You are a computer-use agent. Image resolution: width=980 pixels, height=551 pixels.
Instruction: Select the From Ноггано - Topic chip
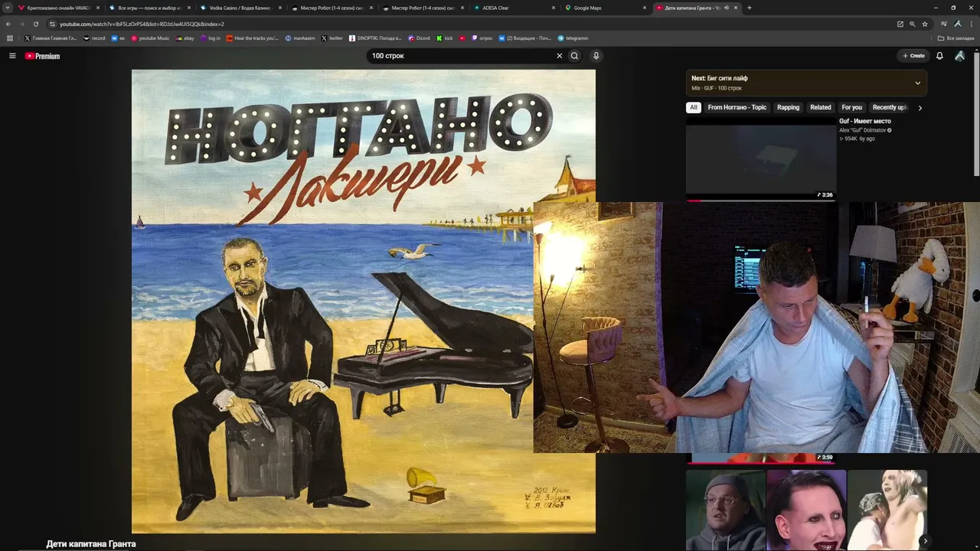pyautogui.click(x=737, y=108)
